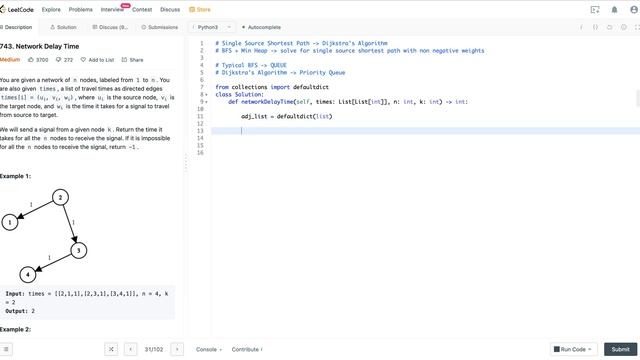Click node 2 in the graph diagram
The width and height of the screenshot is (640, 360).
pos(60,198)
